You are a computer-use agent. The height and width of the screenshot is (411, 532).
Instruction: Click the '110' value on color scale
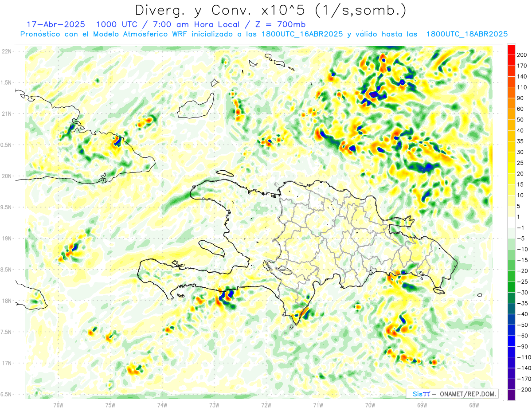tap(523, 87)
